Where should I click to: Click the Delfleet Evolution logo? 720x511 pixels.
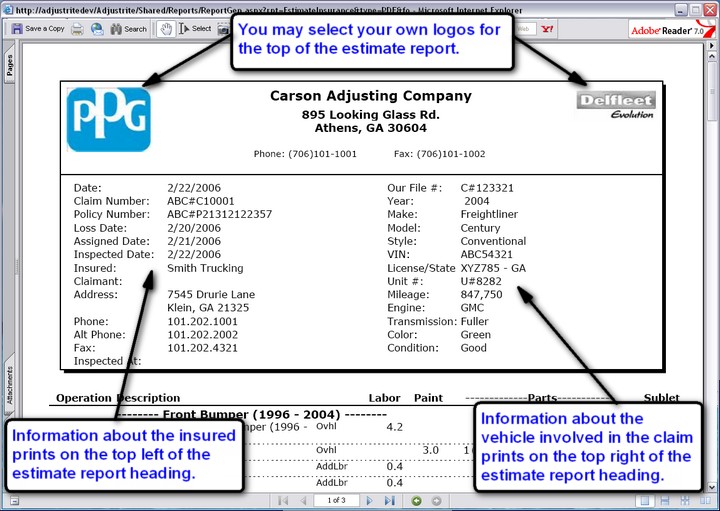pos(616,106)
